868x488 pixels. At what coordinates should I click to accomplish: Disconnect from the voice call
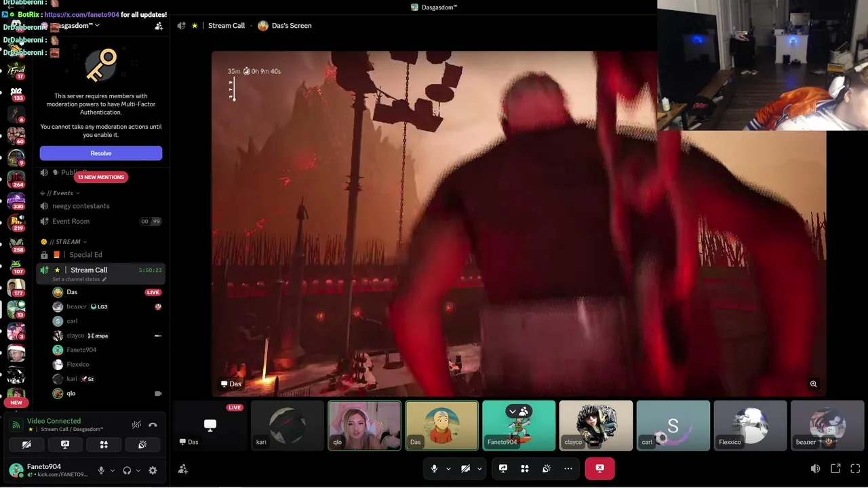[153, 425]
